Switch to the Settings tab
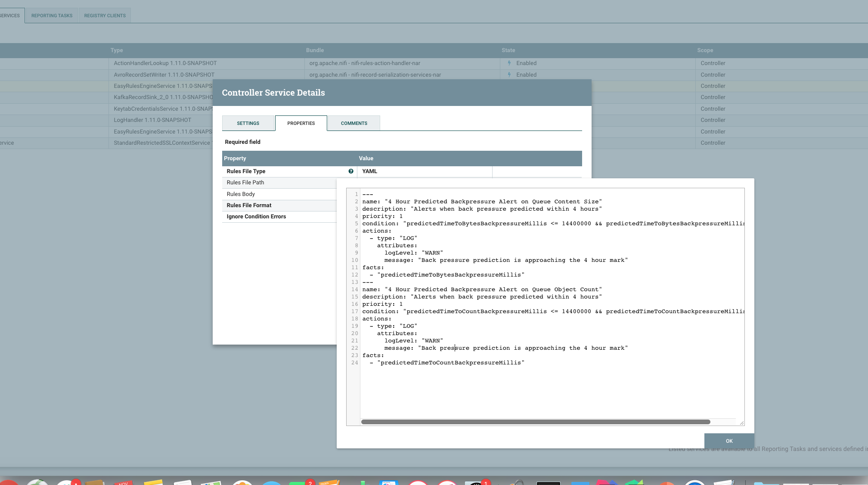This screenshot has width=868, height=485. tap(248, 123)
